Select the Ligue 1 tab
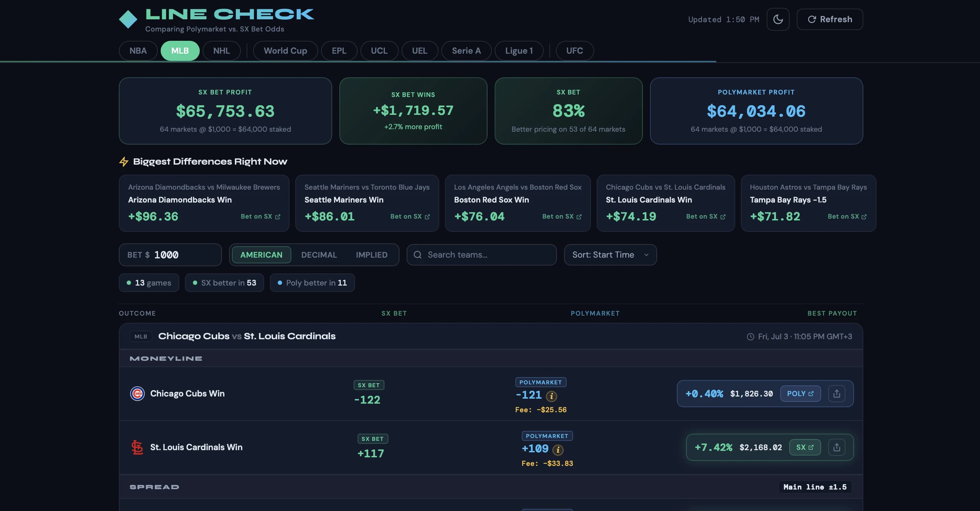The width and height of the screenshot is (980, 511). click(519, 50)
